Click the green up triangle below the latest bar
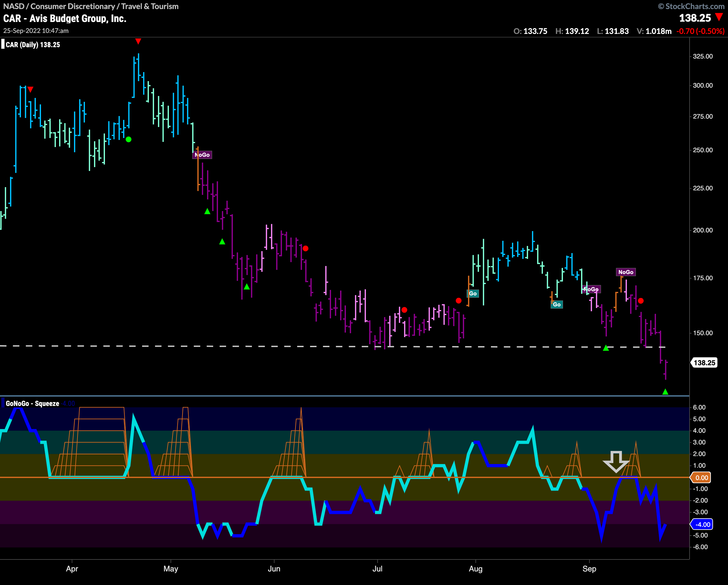This screenshot has width=728, height=585. [665, 392]
